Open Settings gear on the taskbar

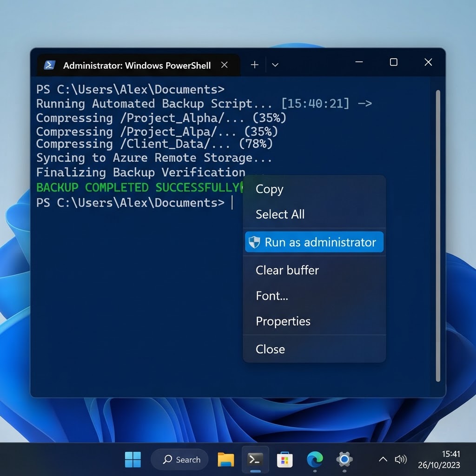click(x=344, y=460)
